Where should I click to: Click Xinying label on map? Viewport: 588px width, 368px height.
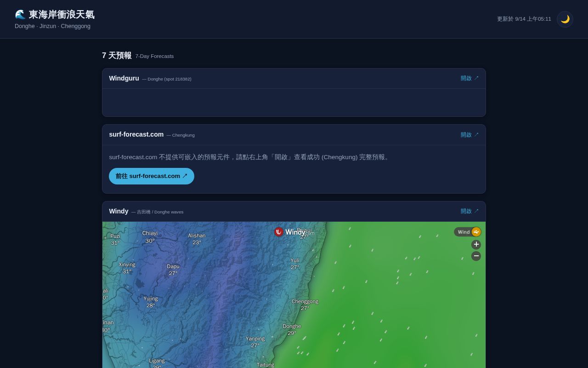pyautogui.click(x=127, y=265)
